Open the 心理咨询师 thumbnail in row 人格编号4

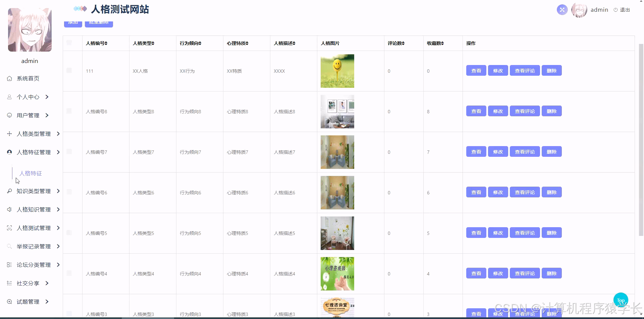337,274
